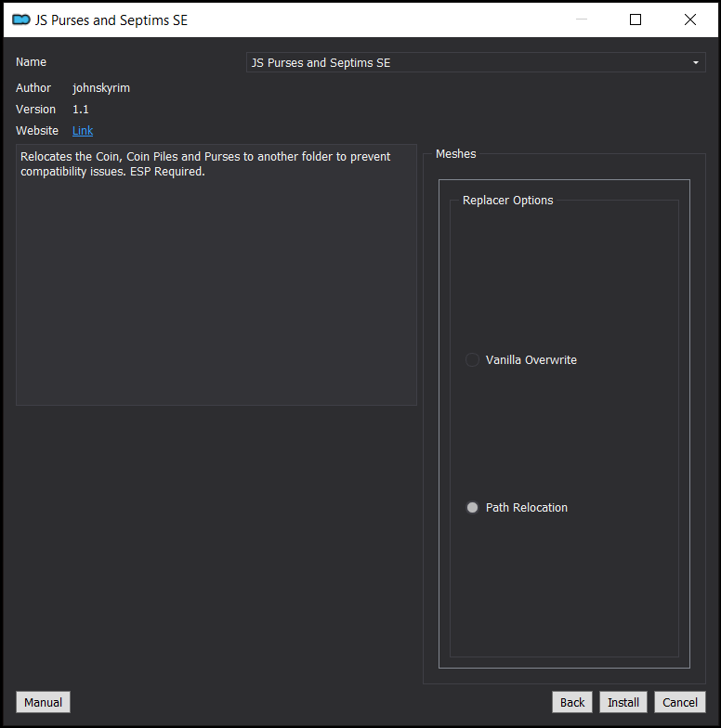Cancel the installer dialog
Viewport: 721px width, 728px height.
click(680, 702)
